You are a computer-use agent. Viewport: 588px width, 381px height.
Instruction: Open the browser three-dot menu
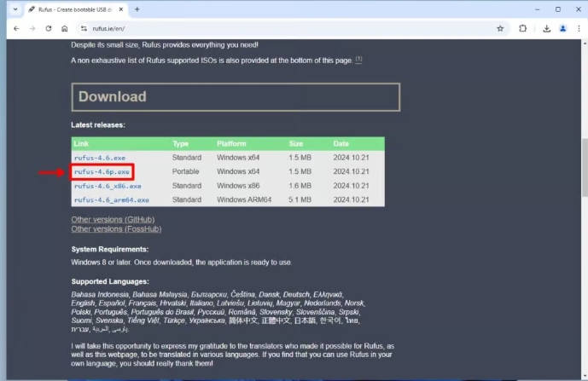pos(579,28)
